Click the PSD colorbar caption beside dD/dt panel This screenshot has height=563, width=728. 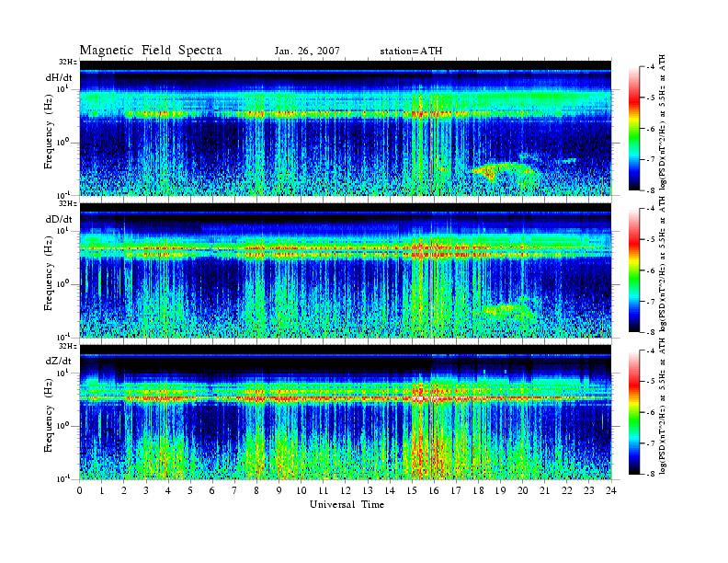(662, 264)
